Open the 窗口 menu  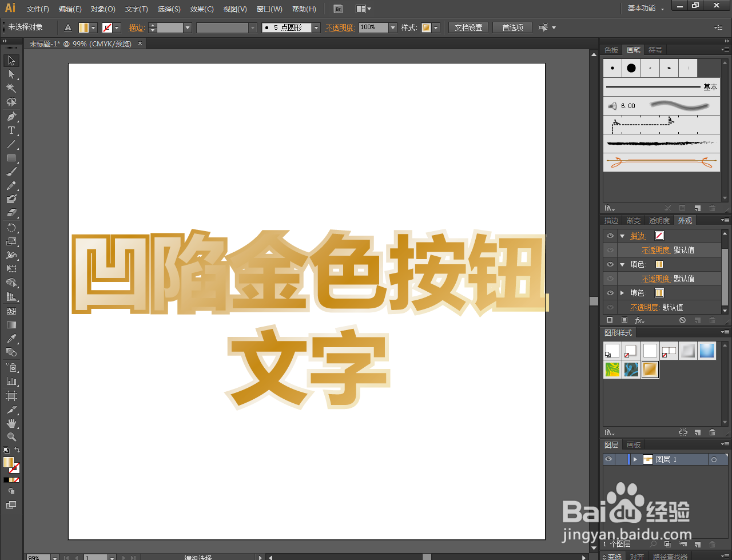coord(269,9)
